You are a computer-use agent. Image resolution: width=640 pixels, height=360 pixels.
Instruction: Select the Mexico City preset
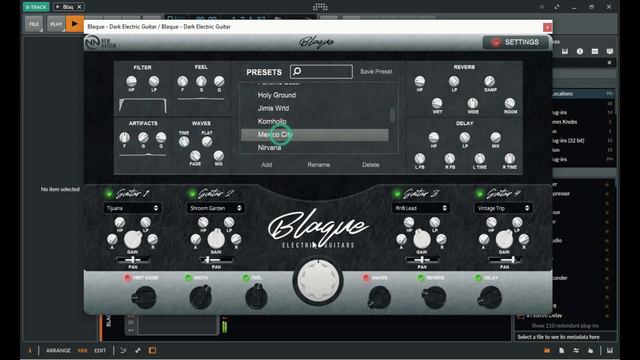point(315,135)
